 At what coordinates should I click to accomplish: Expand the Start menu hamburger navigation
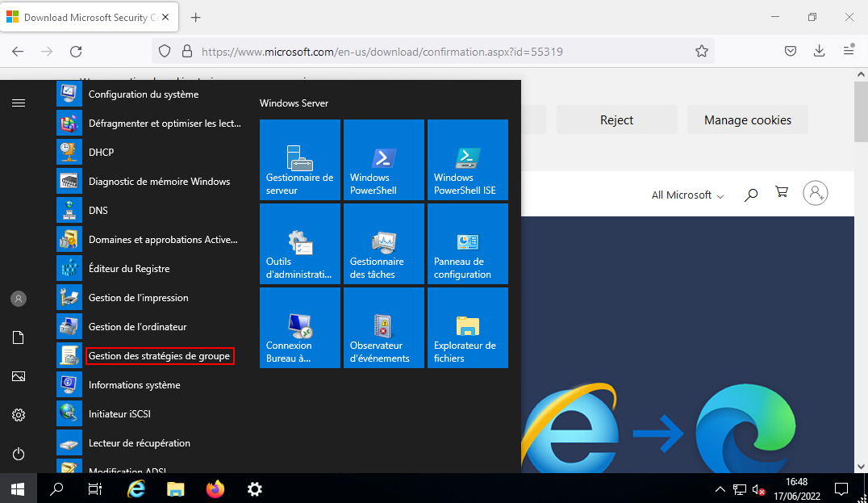click(19, 103)
